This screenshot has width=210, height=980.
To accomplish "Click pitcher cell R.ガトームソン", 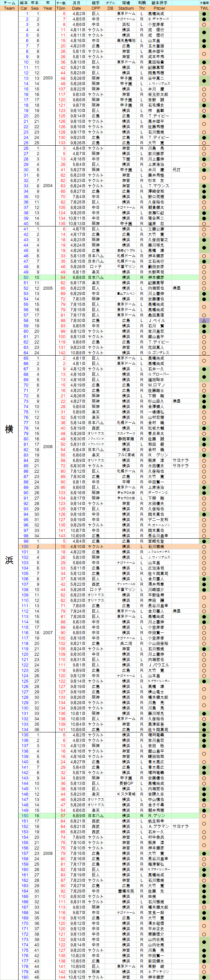I will [159, 524].
